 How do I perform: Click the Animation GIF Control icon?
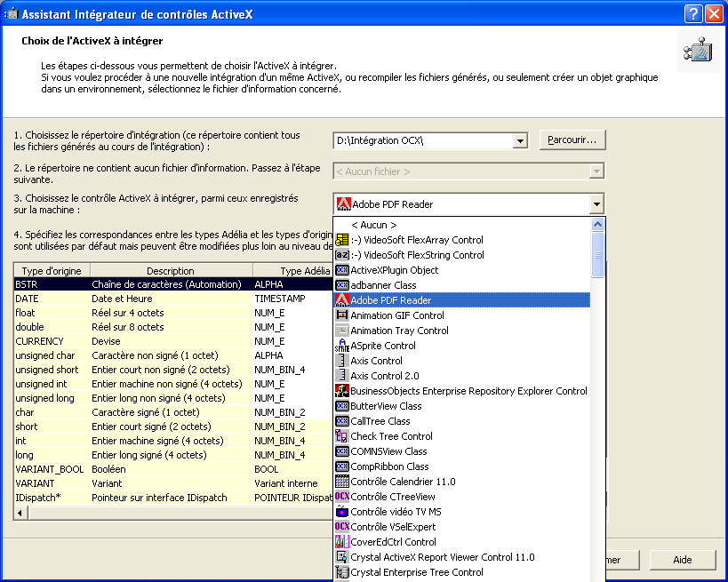coord(342,315)
